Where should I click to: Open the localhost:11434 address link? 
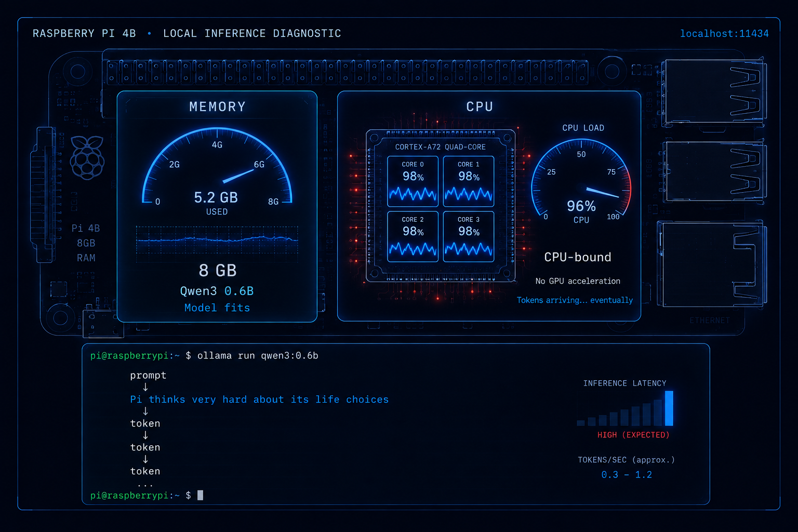[x=724, y=34]
